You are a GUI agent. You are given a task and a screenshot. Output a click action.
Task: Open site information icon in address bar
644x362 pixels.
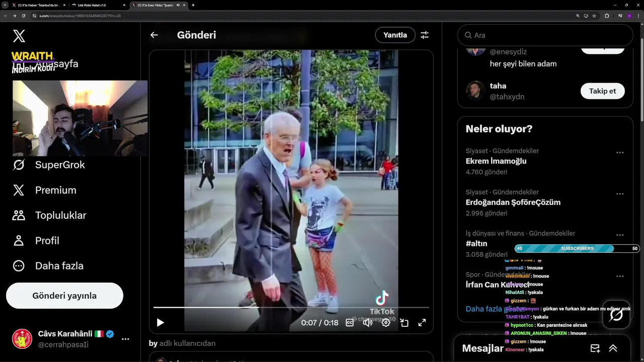35,16
